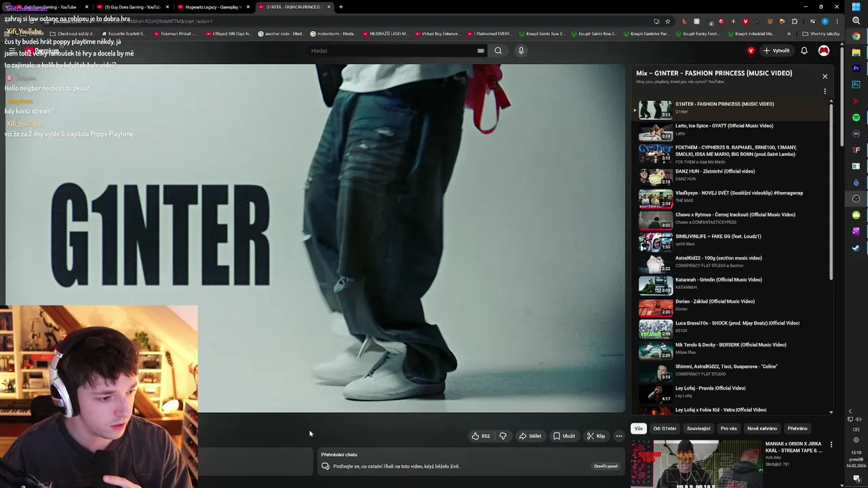Select the Od: G1nter filter chip

(x=665, y=428)
